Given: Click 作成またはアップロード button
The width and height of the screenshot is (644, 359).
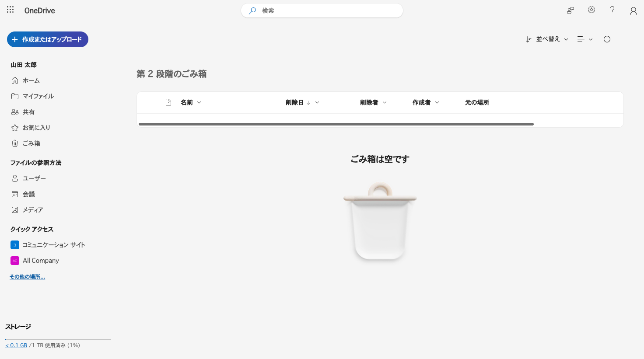Looking at the screenshot, I should tap(48, 39).
